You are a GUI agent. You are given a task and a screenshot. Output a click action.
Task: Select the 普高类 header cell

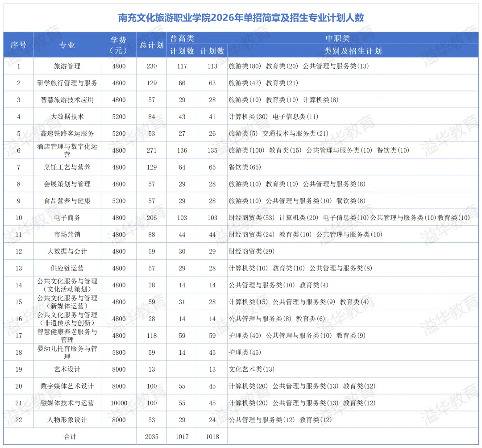pos(182,38)
